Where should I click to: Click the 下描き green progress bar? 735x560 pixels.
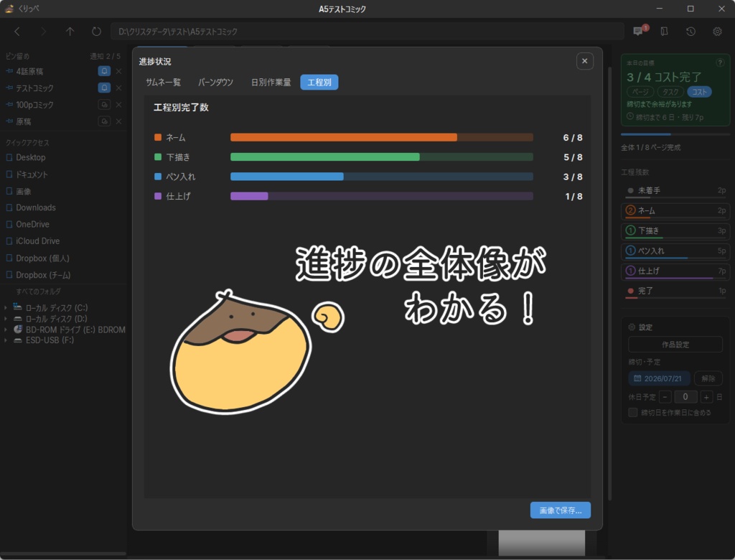pyautogui.click(x=382, y=157)
